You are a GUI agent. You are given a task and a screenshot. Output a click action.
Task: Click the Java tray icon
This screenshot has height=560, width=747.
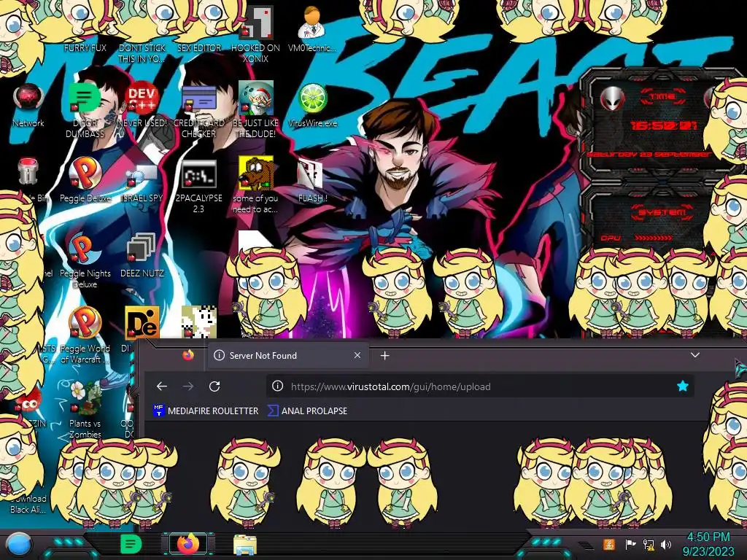[x=608, y=544]
